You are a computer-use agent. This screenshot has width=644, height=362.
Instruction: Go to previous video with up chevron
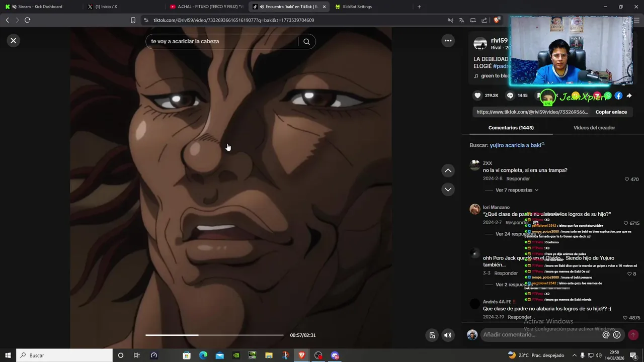[448, 171]
